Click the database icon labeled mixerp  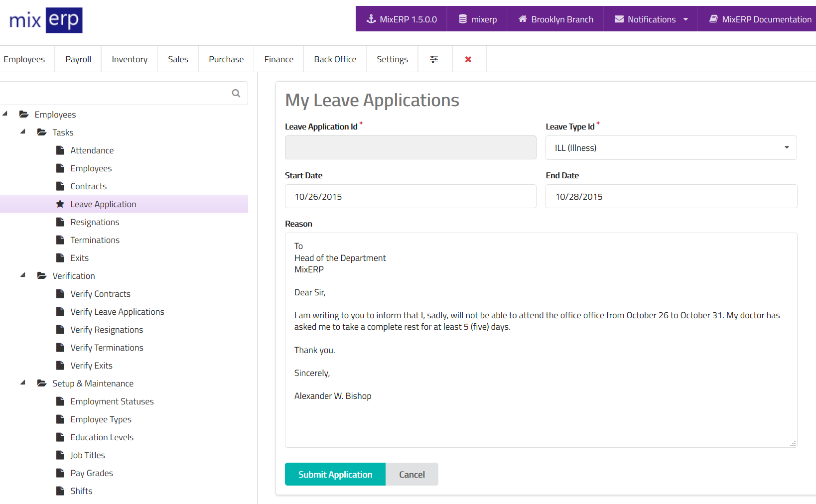pyautogui.click(x=463, y=19)
